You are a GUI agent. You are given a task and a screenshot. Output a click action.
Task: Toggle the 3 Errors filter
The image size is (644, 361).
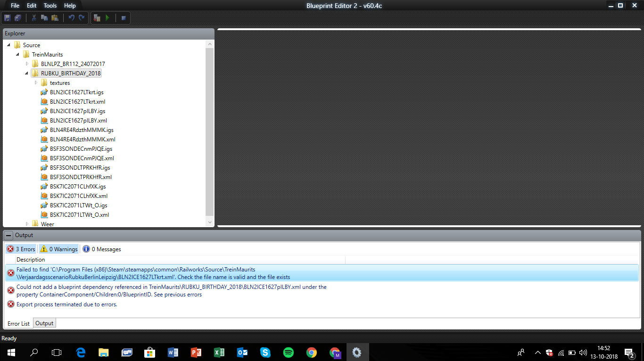21,249
